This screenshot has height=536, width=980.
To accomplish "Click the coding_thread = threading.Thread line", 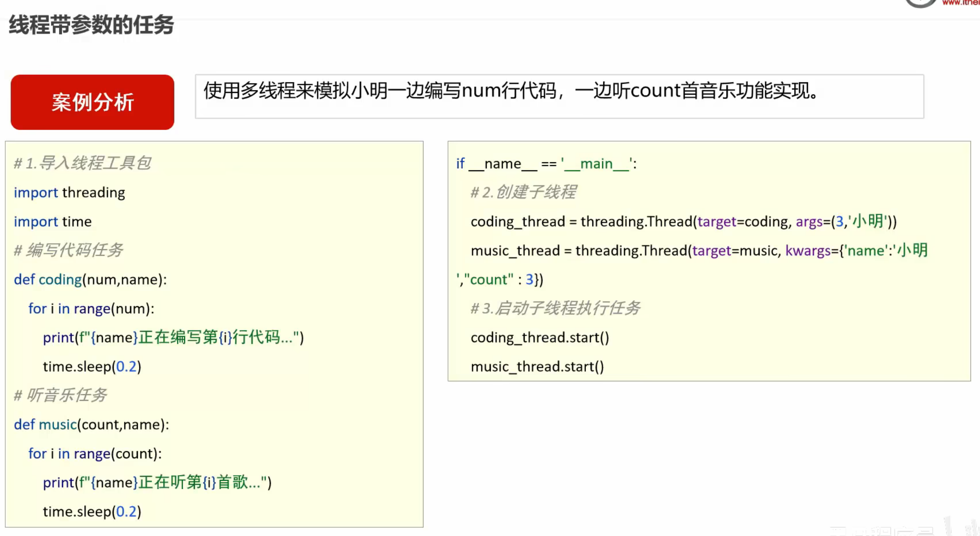I will 683,222.
